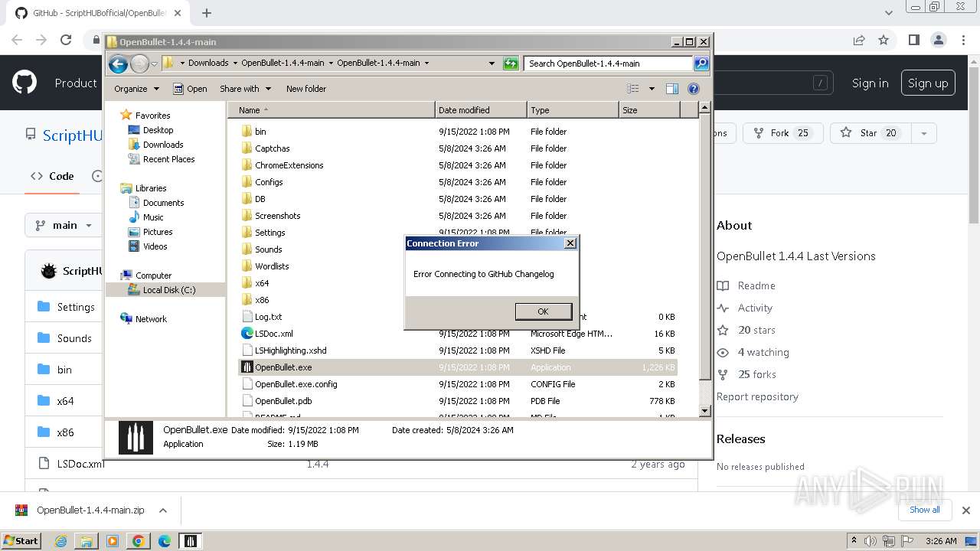Open the Share with menu

coord(244,89)
